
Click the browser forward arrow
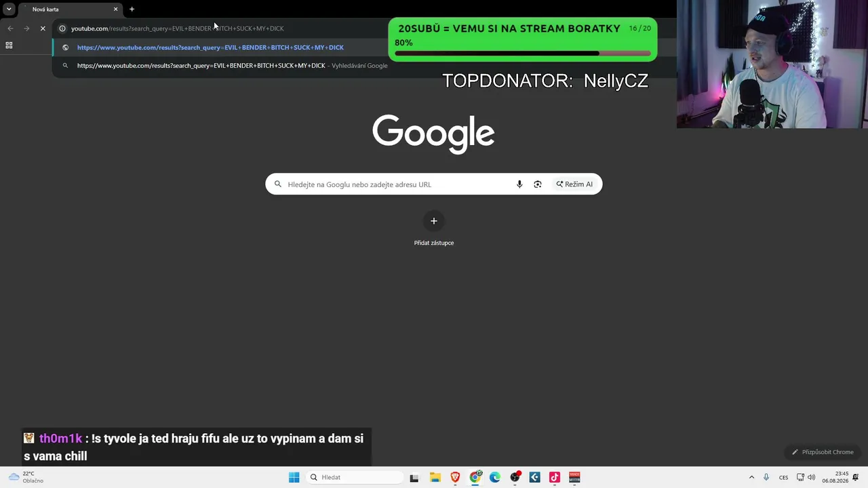(x=26, y=28)
